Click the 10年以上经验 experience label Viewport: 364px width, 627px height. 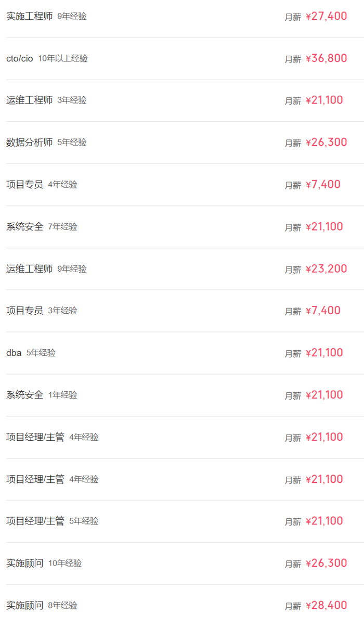coord(63,58)
